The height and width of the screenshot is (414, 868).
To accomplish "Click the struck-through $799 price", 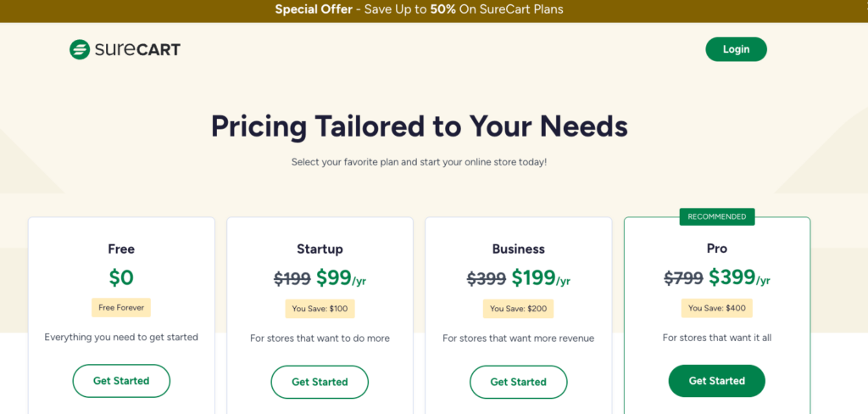I will [684, 277].
